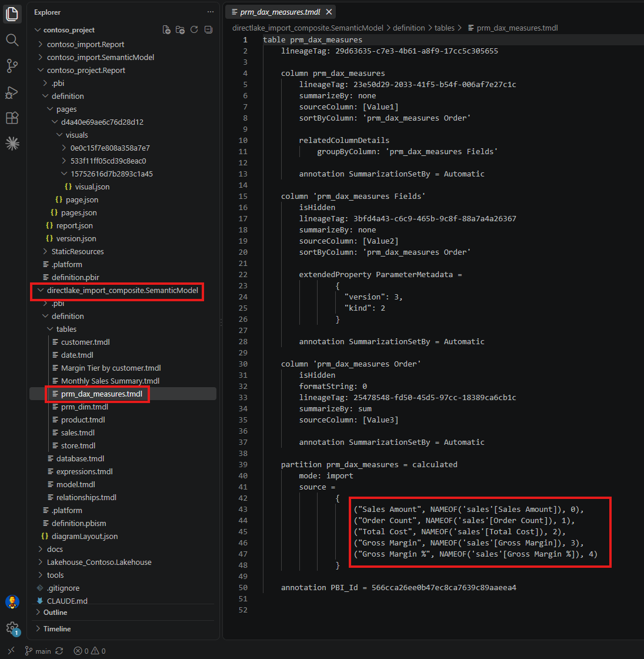This screenshot has height=659, width=644.
Task: Open sales.tmdl file
Action: point(78,433)
